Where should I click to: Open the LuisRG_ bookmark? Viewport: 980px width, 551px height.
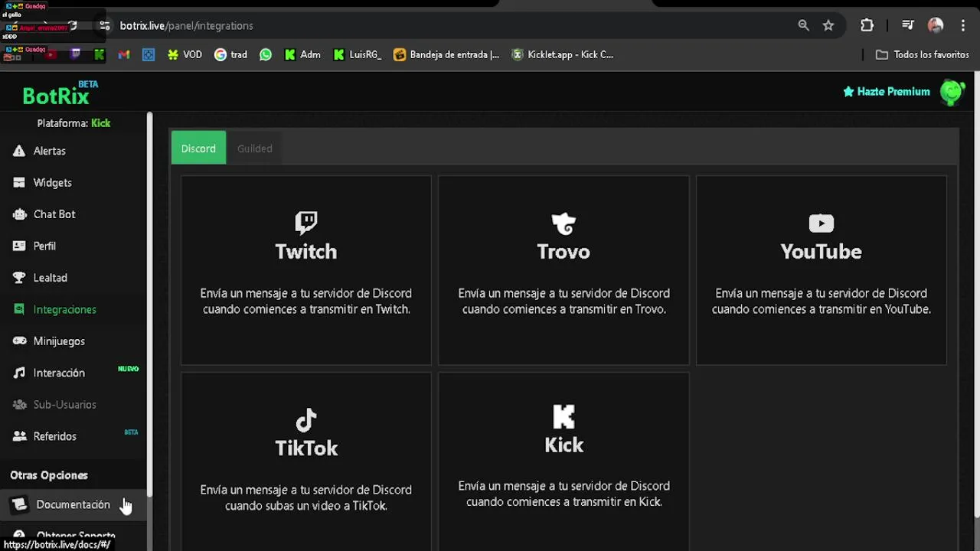358,54
